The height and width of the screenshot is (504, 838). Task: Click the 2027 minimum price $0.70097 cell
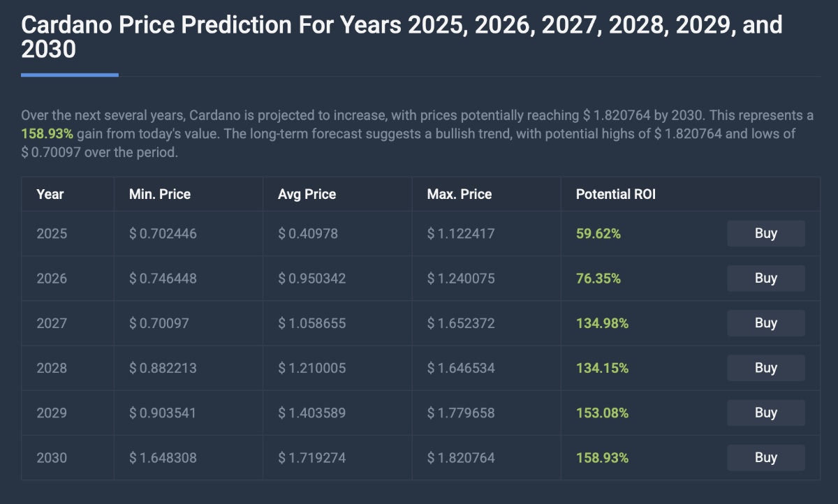159,323
